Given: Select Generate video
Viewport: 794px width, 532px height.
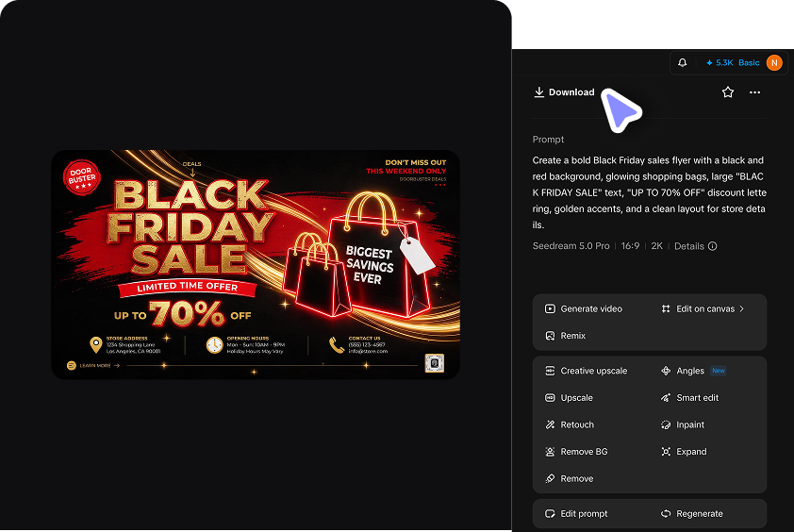Looking at the screenshot, I should [x=584, y=308].
